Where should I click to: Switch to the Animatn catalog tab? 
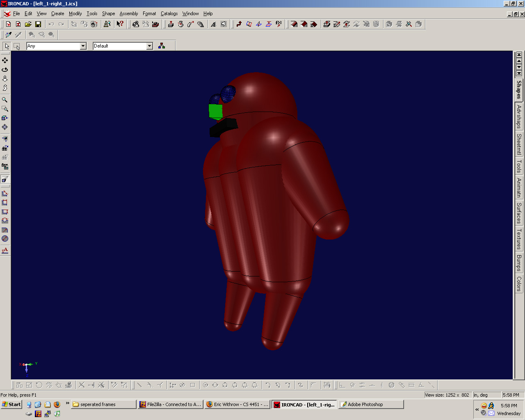pyautogui.click(x=519, y=188)
